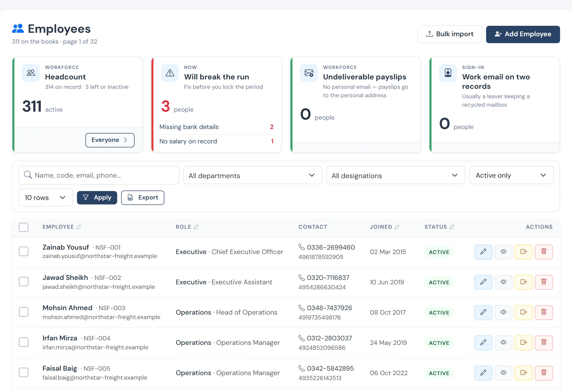Select the Zainab Yousuf row checkbox

[24, 251]
